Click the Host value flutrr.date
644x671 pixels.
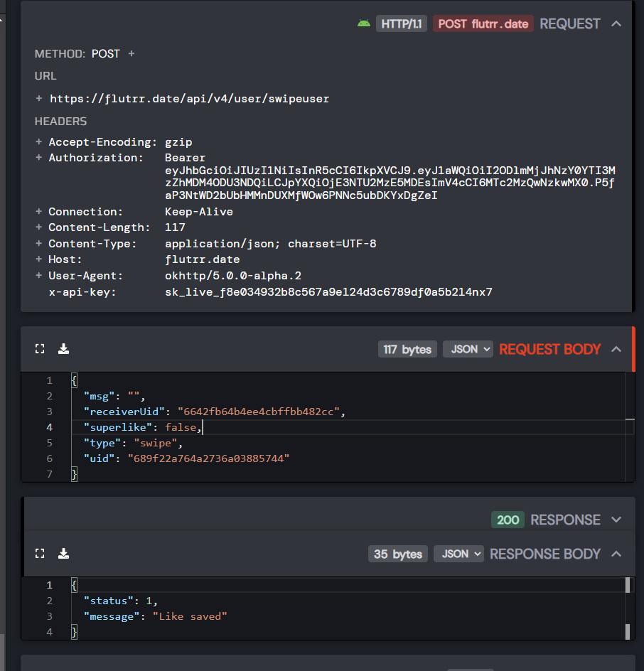click(203, 259)
